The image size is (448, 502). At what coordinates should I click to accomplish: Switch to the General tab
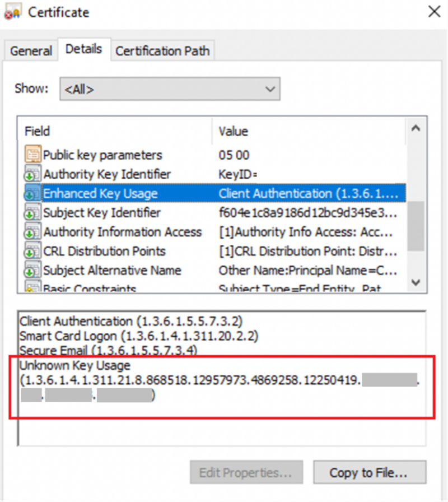click(30, 51)
